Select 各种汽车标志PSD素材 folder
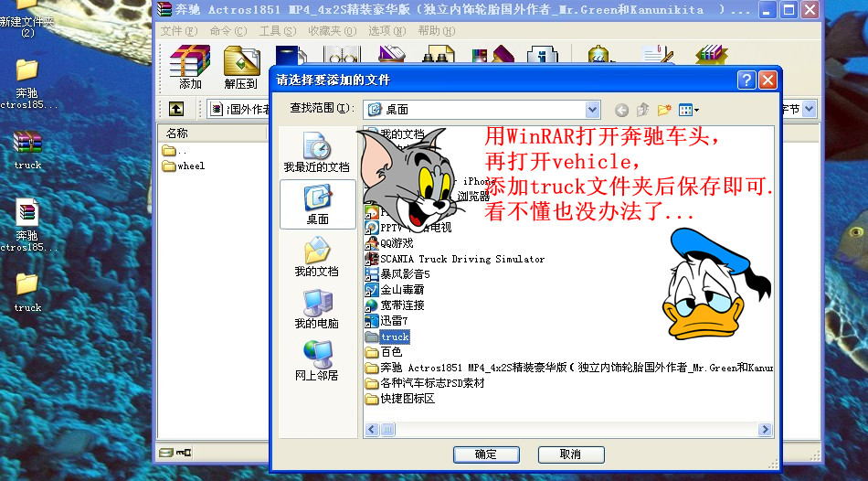This screenshot has height=481, width=868. click(425, 383)
